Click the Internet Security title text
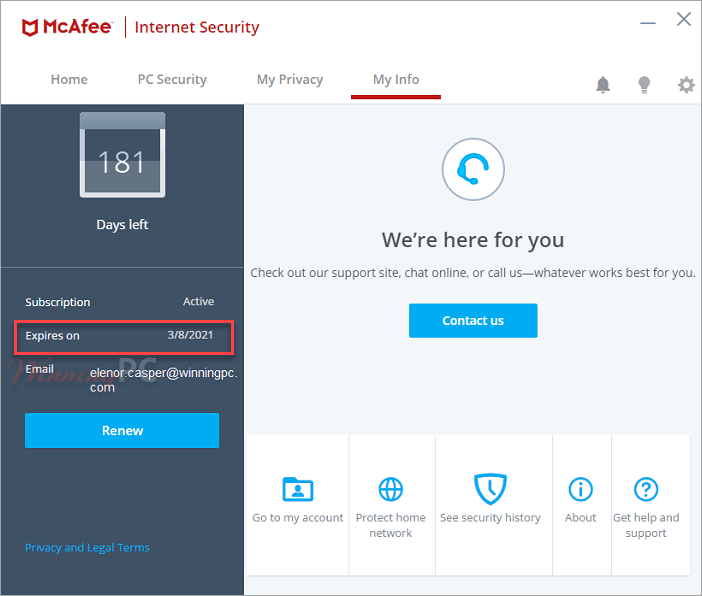This screenshot has width=702, height=596. [197, 27]
